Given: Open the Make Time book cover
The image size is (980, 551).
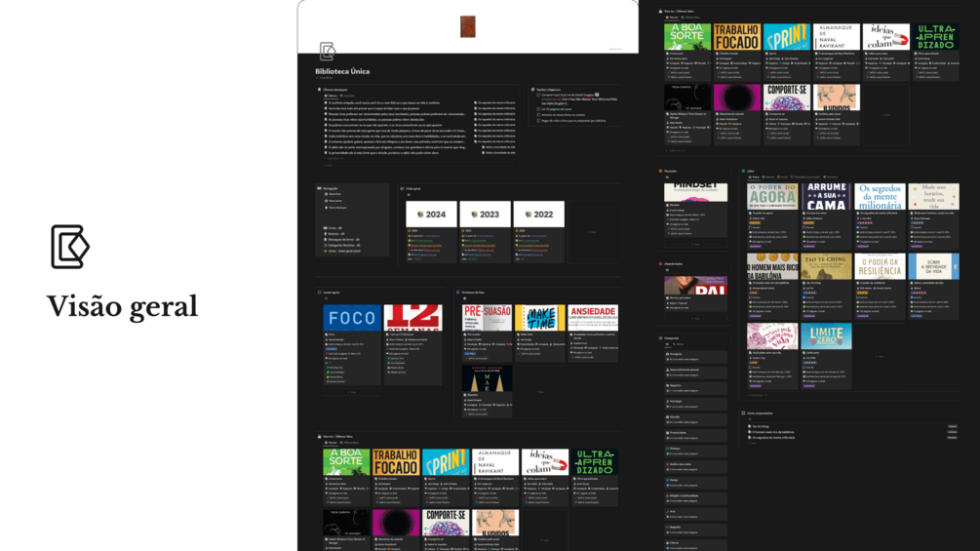Looking at the screenshot, I should pos(540,317).
